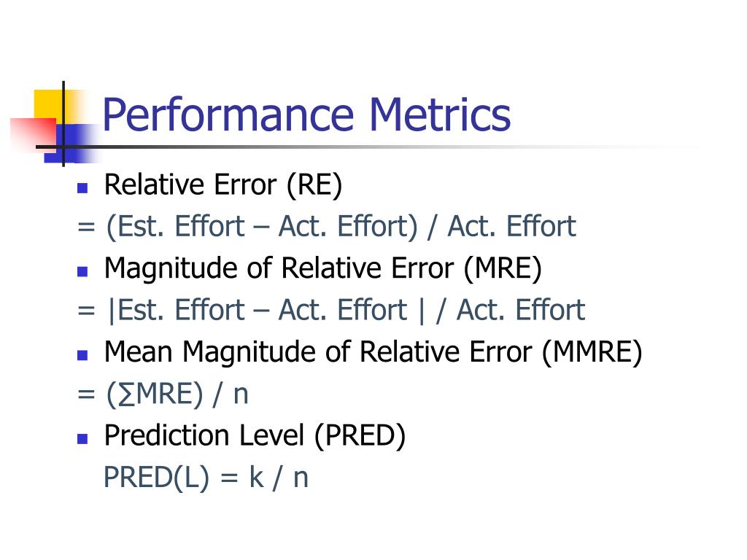
Task: Select bullet marker beside Prediction Level (PRED)
Action: 82,438
